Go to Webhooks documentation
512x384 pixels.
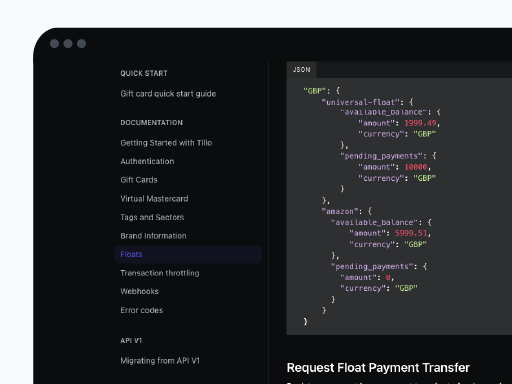tap(139, 291)
